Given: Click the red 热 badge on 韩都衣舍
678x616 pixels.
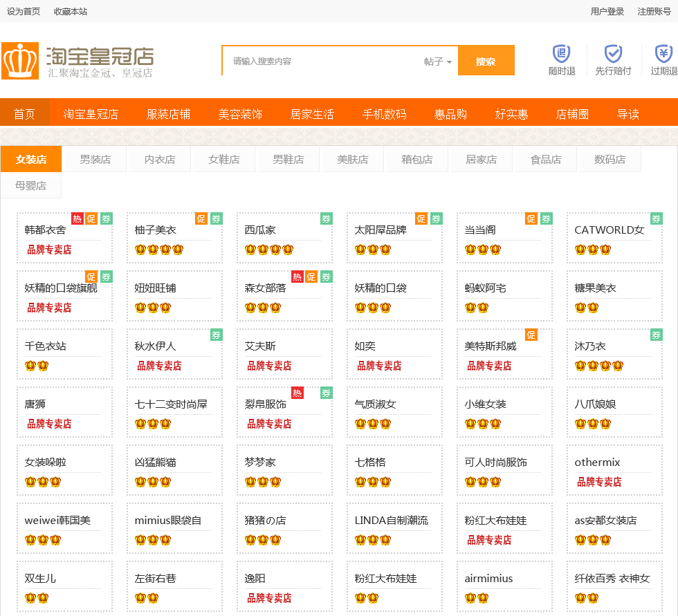Looking at the screenshot, I should point(77,218).
